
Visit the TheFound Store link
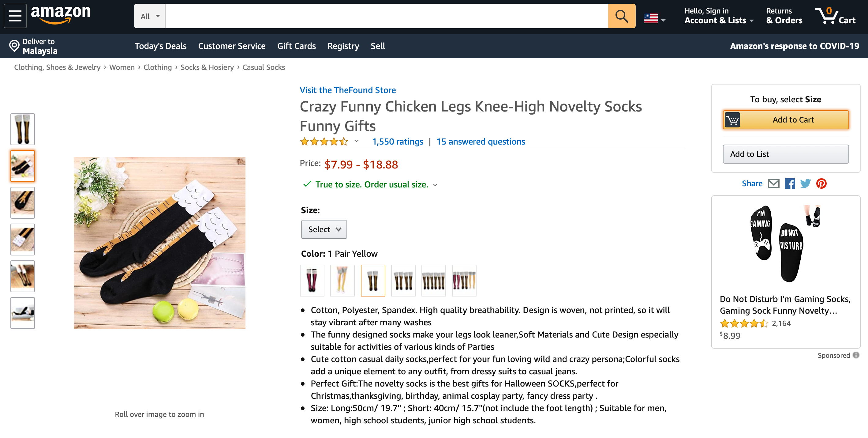click(x=347, y=90)
